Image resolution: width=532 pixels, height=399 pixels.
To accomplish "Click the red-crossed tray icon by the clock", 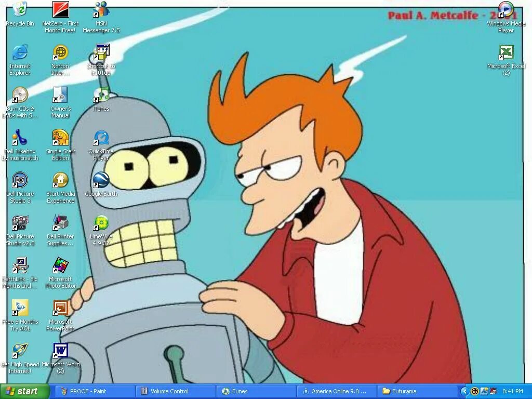I will pyautogui.click(x=494, y=391).
